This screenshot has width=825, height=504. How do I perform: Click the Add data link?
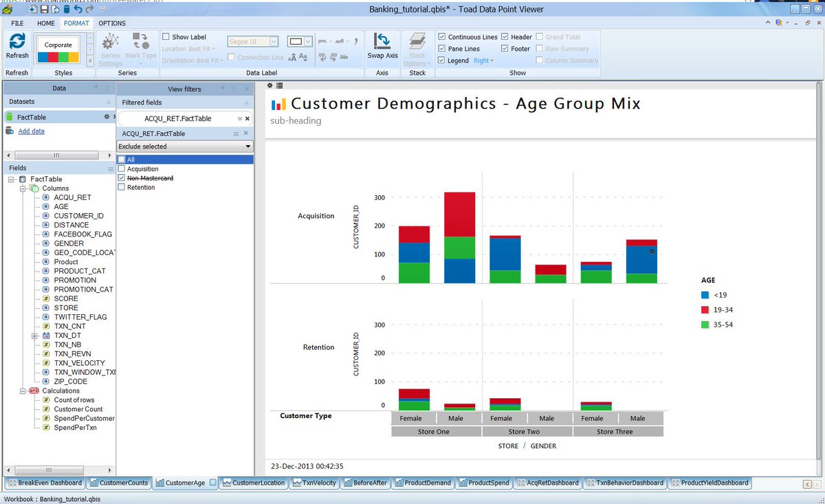click(x=31, y=131)
